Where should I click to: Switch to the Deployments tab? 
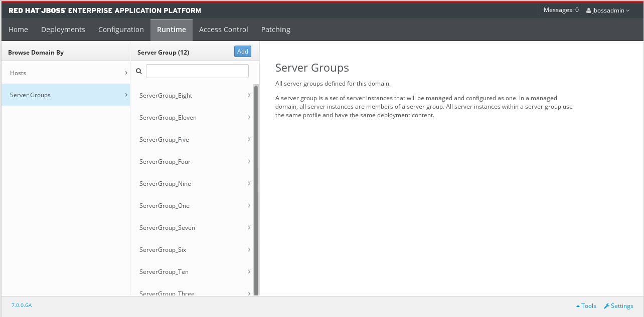[63, 30]
